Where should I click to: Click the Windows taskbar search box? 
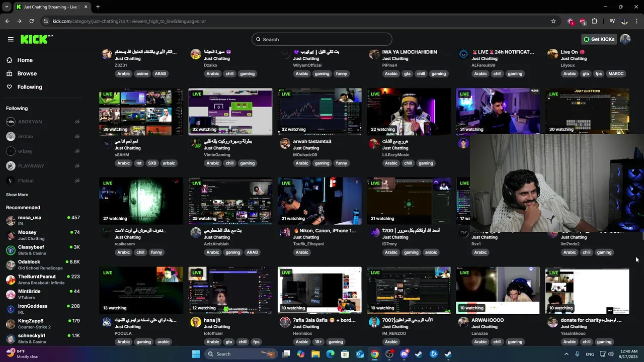(x=242, y=354)
